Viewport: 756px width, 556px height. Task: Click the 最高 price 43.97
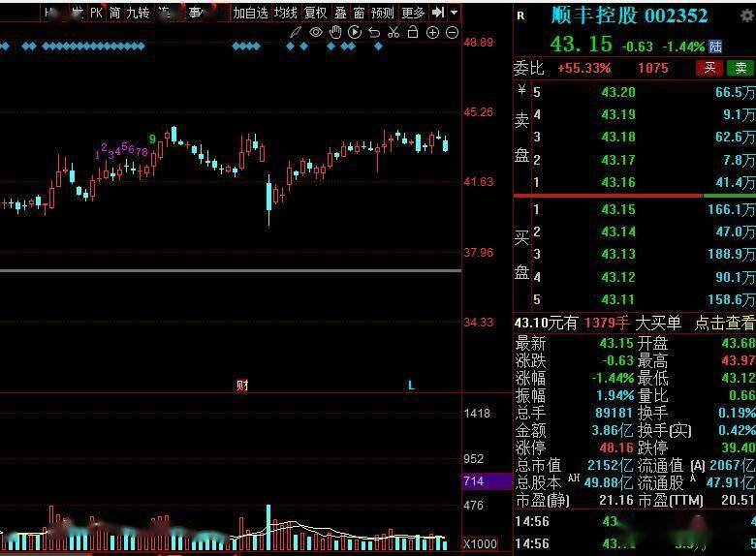click(739, 360)
